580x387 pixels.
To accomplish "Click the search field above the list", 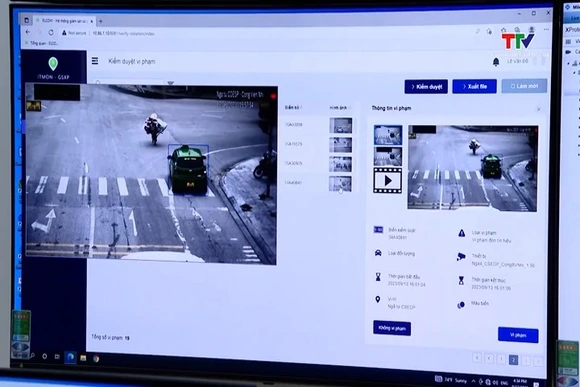I will click(128, 82).
